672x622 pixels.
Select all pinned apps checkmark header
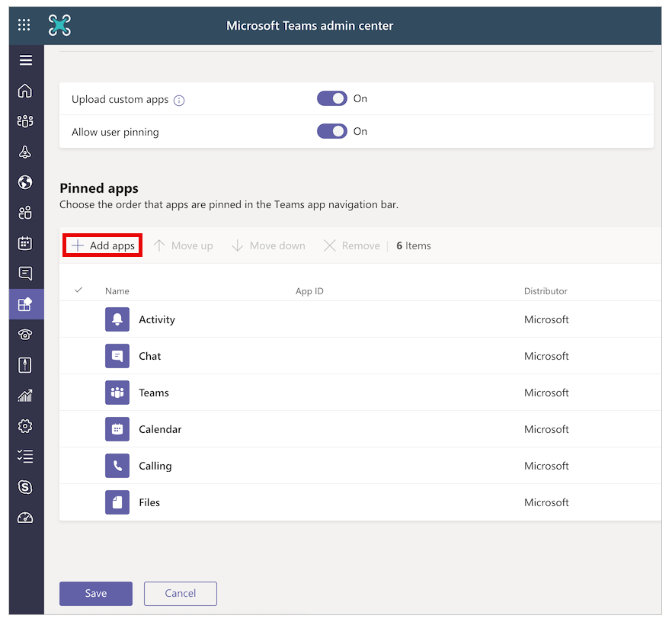(78, 290)
